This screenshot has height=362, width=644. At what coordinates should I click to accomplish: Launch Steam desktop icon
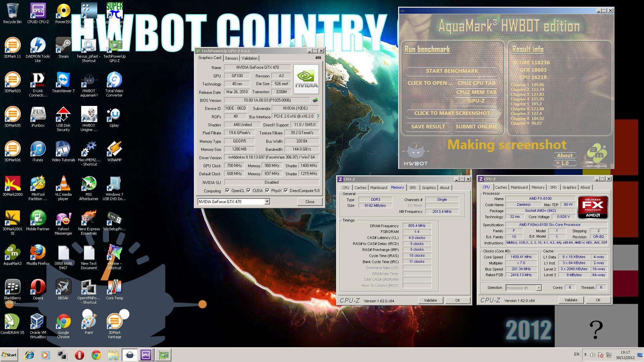click(63, 48)
